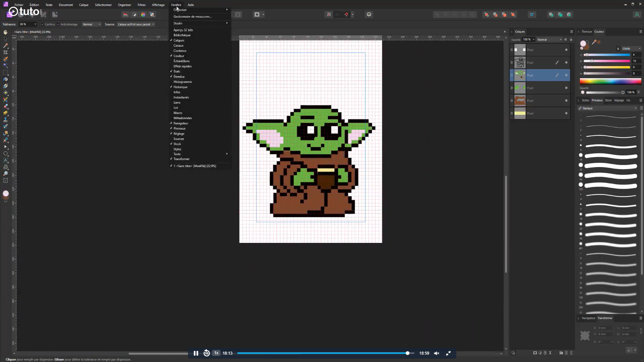Select the Crop tool

5,52
